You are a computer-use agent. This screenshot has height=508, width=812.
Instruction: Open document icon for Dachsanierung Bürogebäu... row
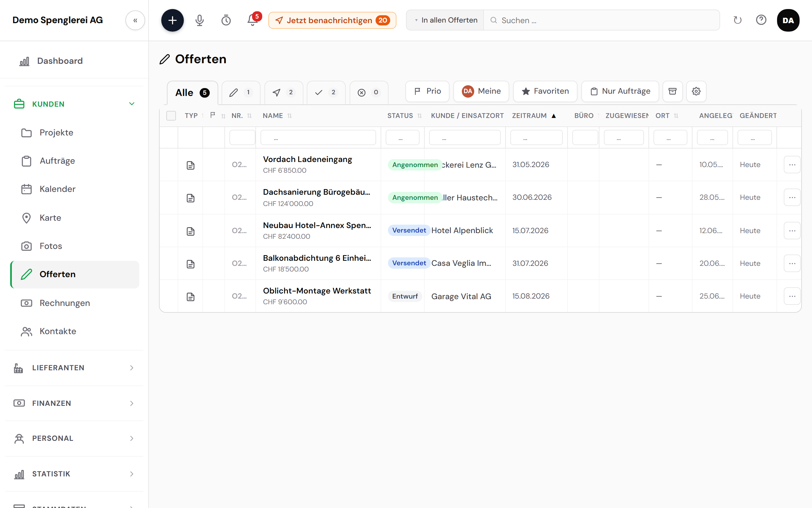pos(191,198)
